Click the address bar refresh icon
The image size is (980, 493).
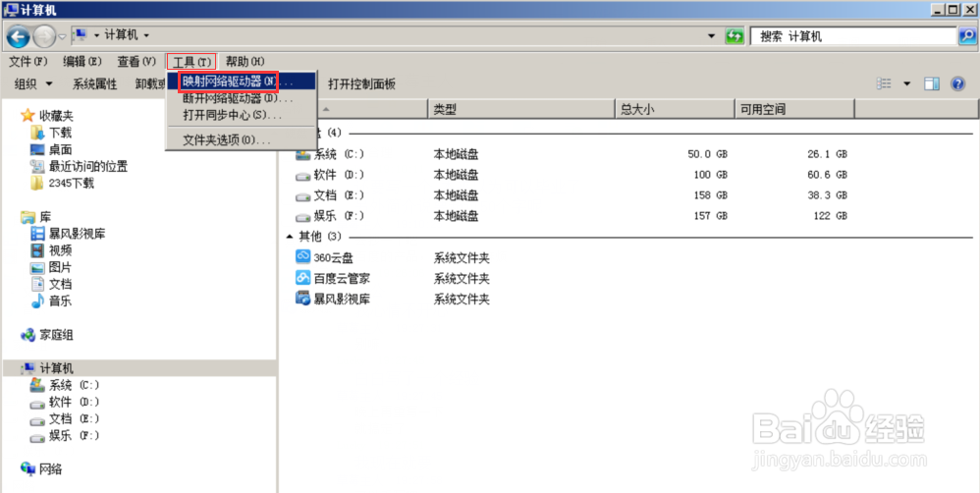pos(735,36)
